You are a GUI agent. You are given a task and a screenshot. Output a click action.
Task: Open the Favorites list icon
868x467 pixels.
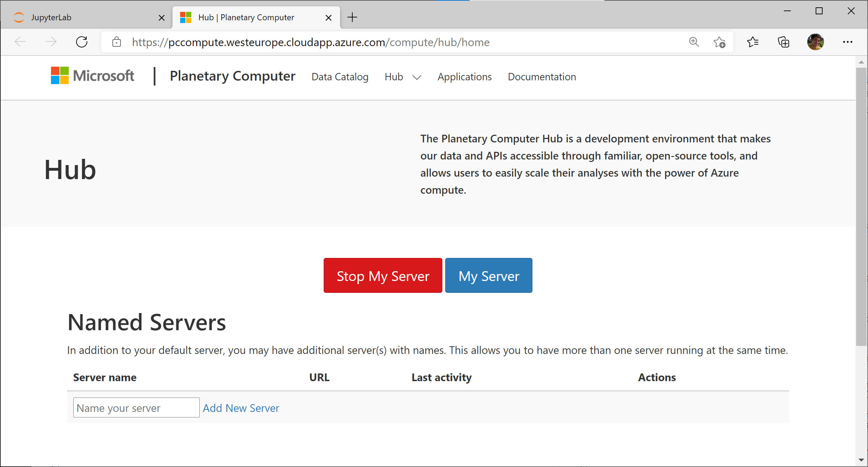coord(753,42)
